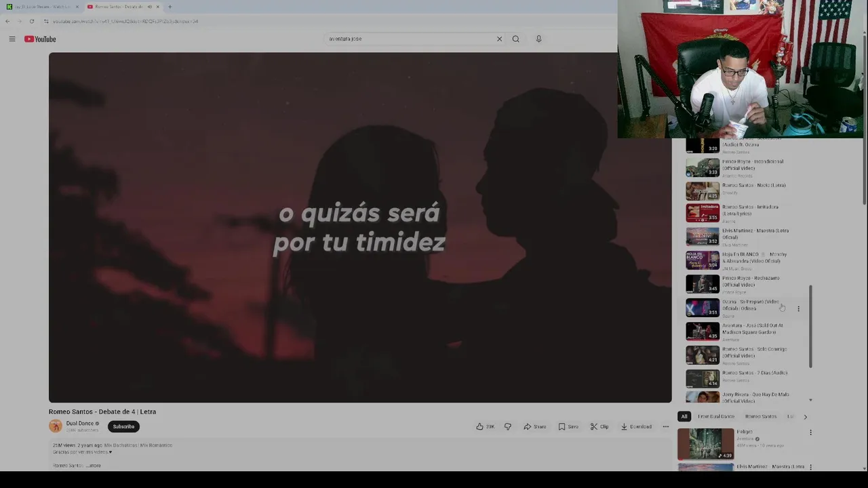Play Romeo Santos - Nacio (Letra) playlist item

(743, 190)
